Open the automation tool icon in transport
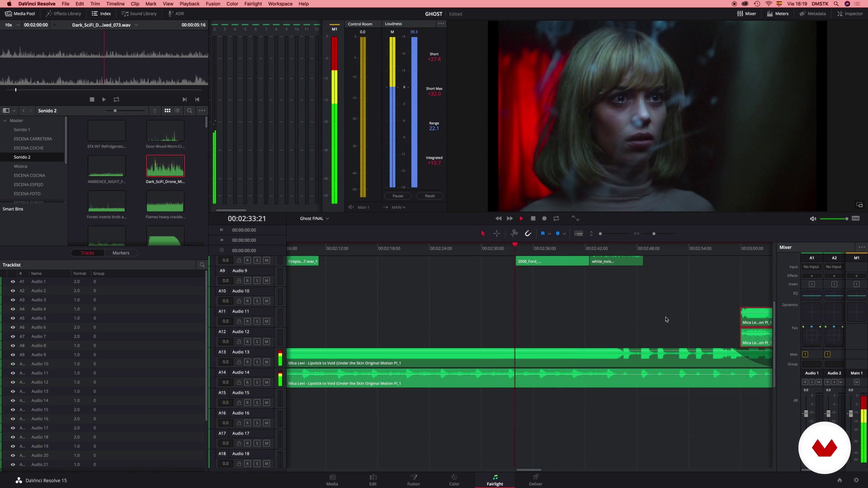This screenshot has height=488, width=868. pos(576,219)
